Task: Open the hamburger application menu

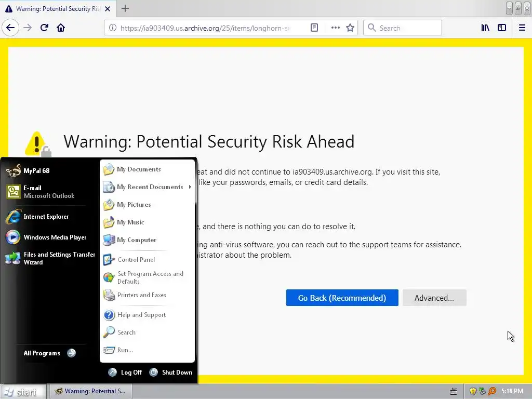Action: pyautogui.click(x=522, y=28)
